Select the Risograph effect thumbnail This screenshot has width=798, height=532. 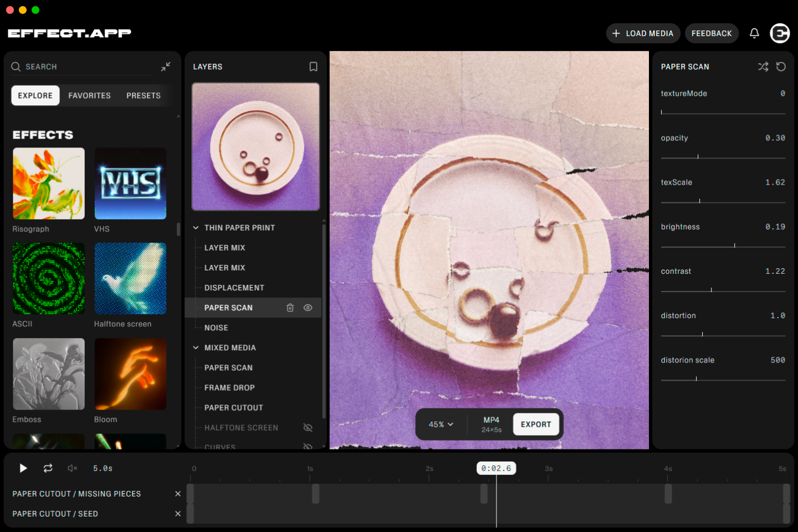click(x=49, y=183)
